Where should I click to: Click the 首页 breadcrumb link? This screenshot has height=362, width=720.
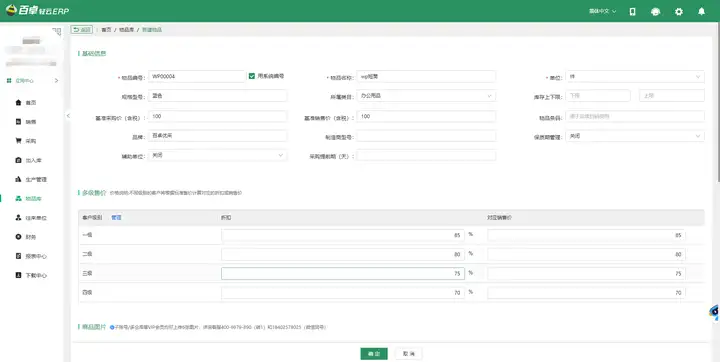(106, 30)
